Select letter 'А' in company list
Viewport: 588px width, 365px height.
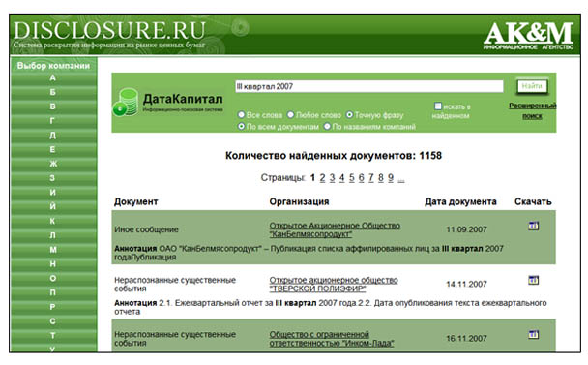53,78
